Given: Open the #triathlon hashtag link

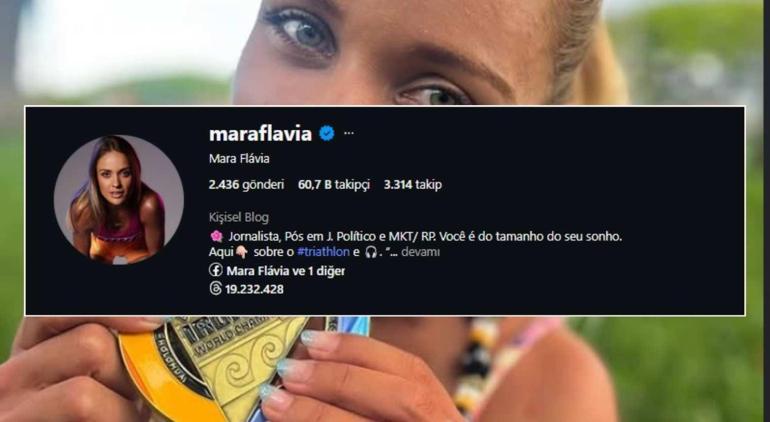Looking at the screenshot, I should tap(323, 252).
